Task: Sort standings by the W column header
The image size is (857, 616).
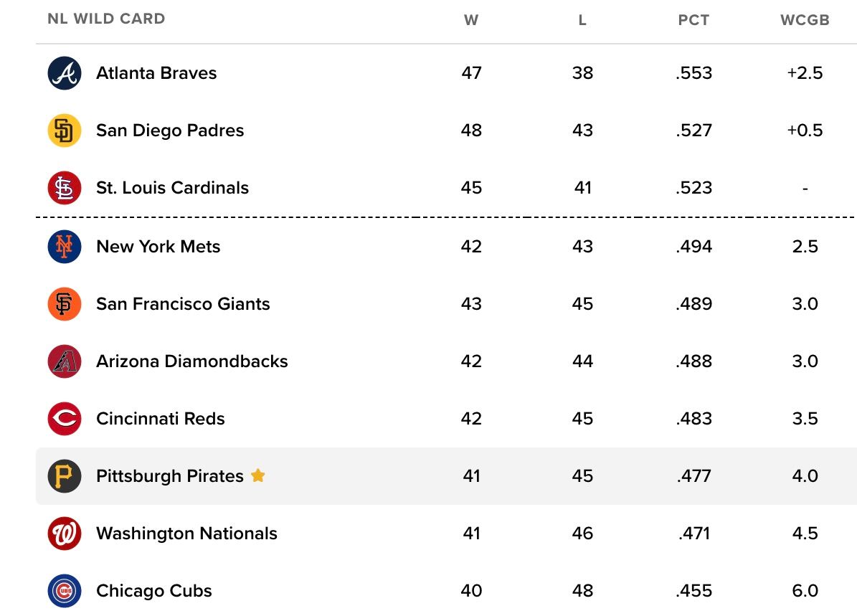Action: (471, 20)
